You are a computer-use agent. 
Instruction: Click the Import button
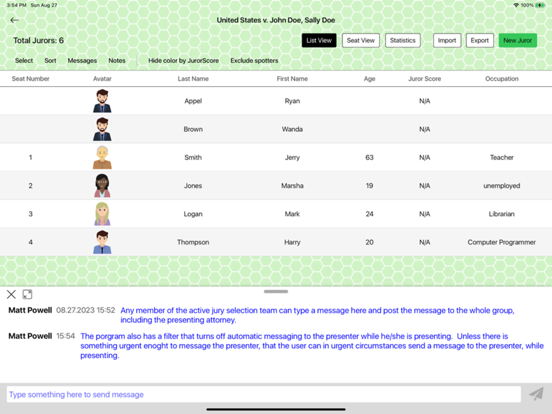(447, 40)
